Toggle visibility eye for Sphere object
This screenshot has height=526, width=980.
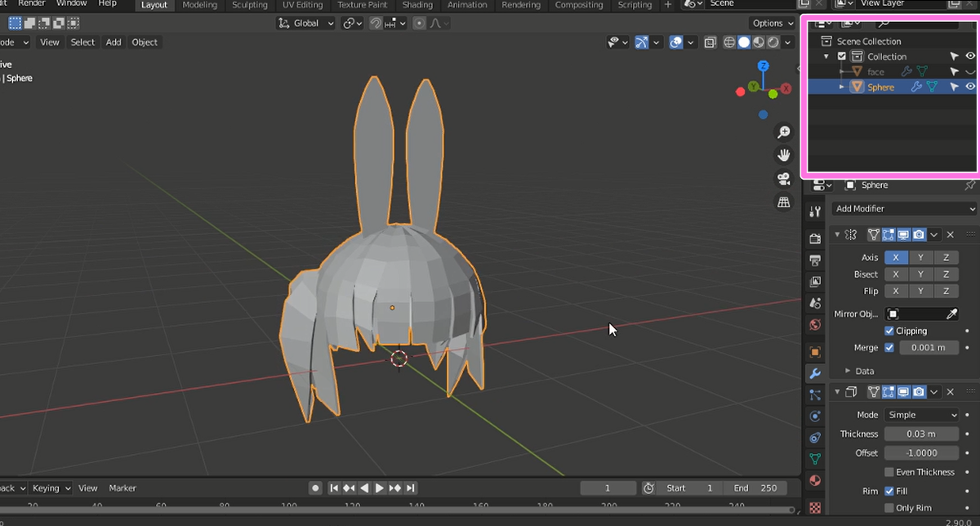tap(970, 87)
